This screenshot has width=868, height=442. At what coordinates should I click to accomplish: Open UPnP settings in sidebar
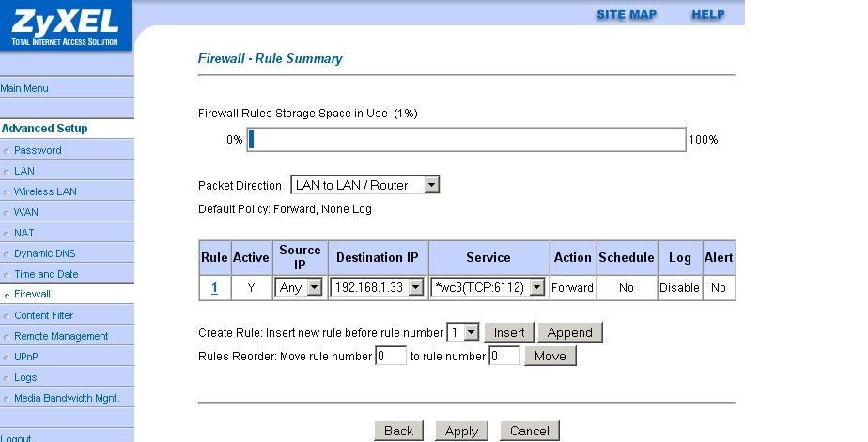[x=26, y=357]
